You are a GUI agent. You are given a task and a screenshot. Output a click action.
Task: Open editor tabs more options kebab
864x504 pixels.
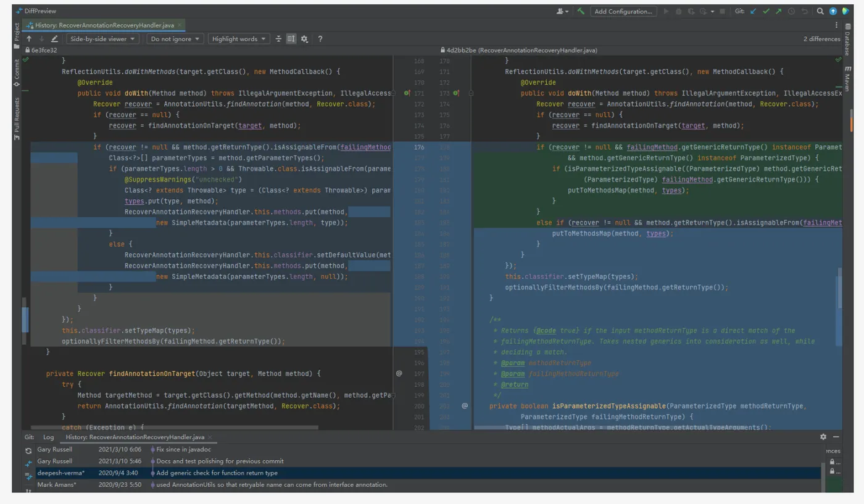coord(837,25)
